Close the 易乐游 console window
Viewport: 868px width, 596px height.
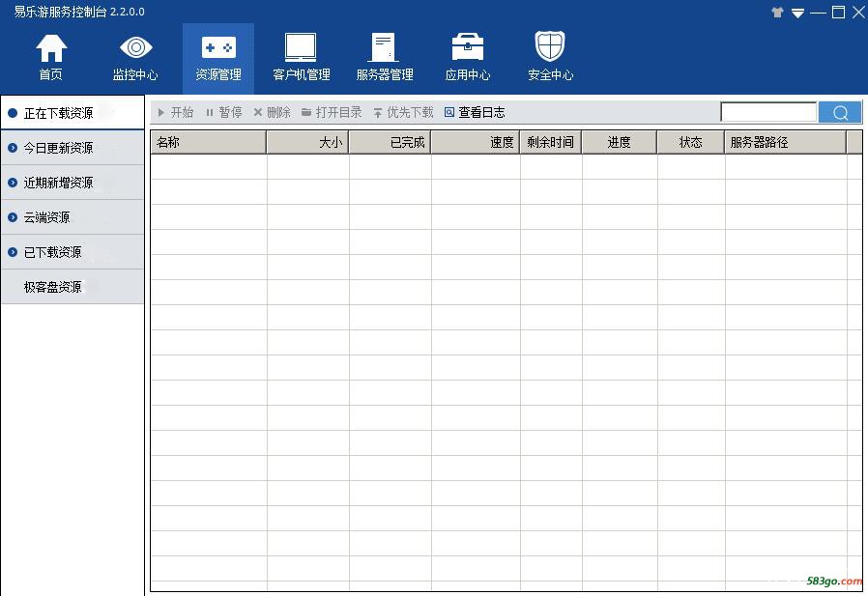pyautogui.click(x=858, y=13)
